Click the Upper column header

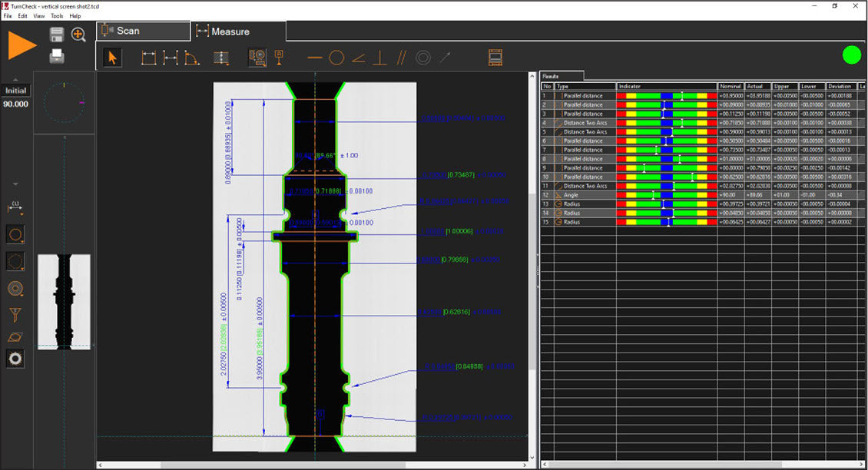pos(785,86)
